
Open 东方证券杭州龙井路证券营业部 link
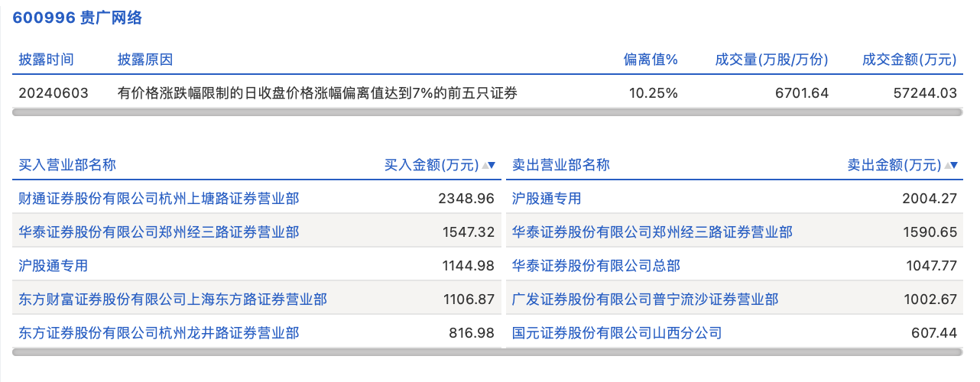(159, 333)
